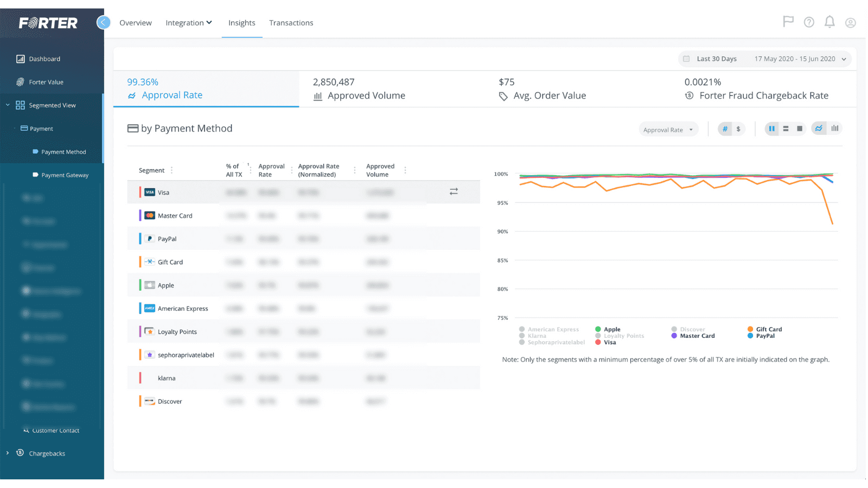Select the klarna row in table
The width and height of the screenshot is (868, 488).
303,378
